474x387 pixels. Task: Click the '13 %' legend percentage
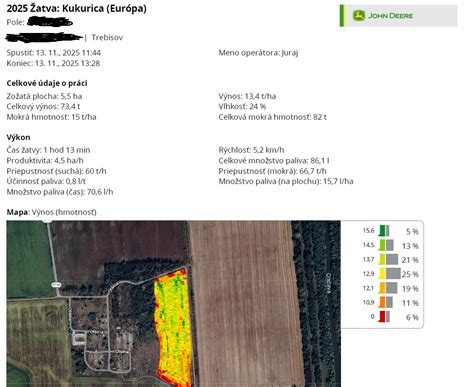click(410, 246)
